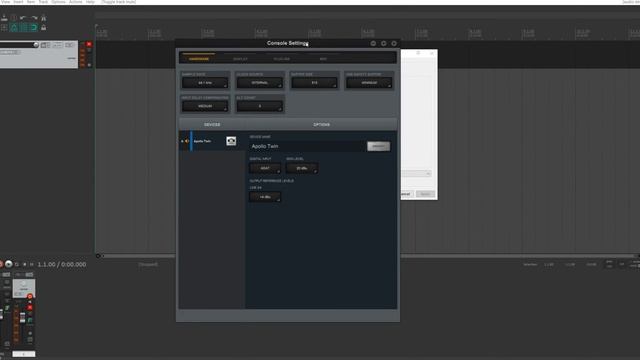Toggle the green snap toolbar icon
640x360 pixels.
pyautogui.click(x=34, y=28)
